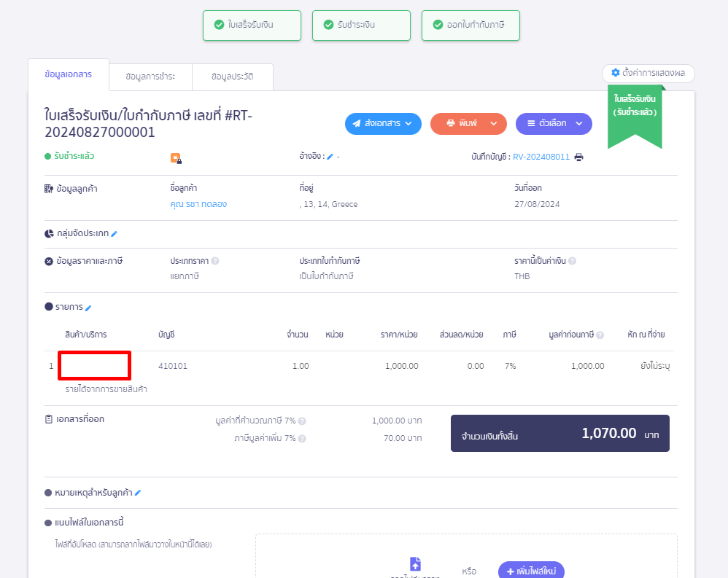This screenshot has width=728, height=578.
Task: Click the pencil icon beside รายการ heading
Action: [88, 306]
